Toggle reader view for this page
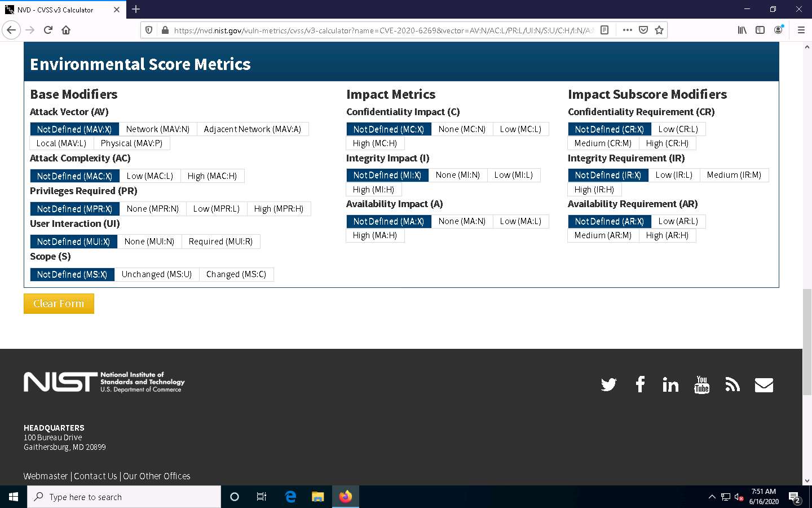 point(604,30)
